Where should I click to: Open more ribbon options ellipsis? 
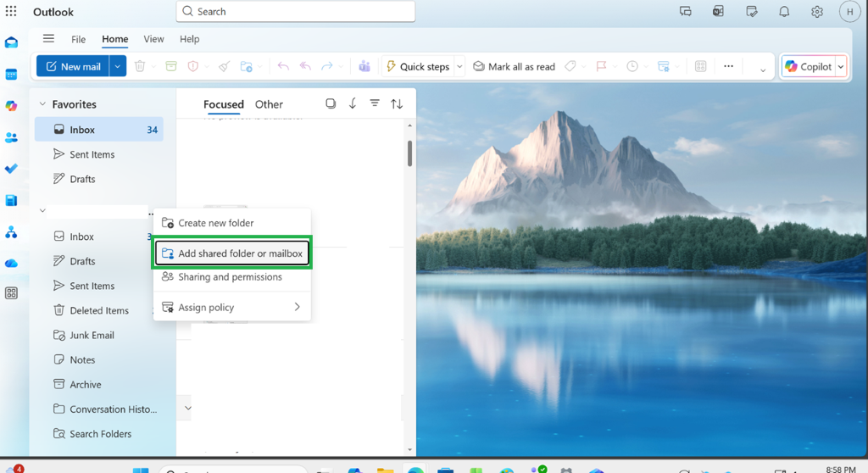(x=728, y=66)
